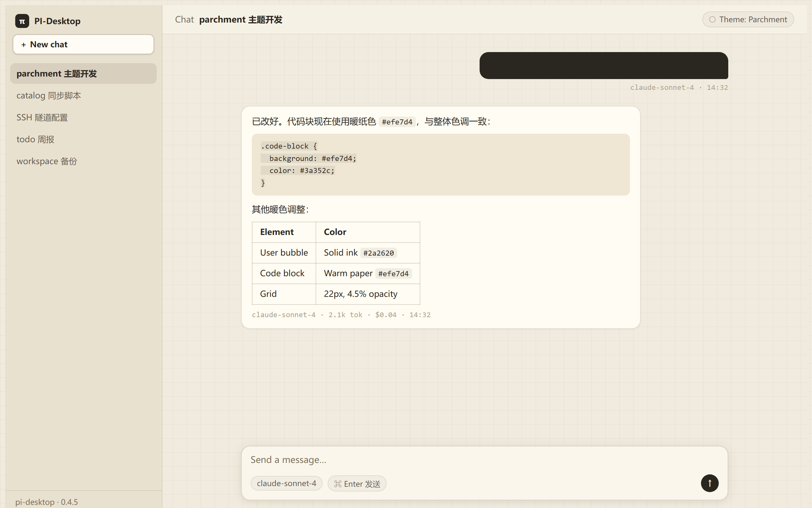This screenshot has width=812, height=508.
Task: Open the claude-sonnet-4 model selector chip
Action: tap(286, 483)
